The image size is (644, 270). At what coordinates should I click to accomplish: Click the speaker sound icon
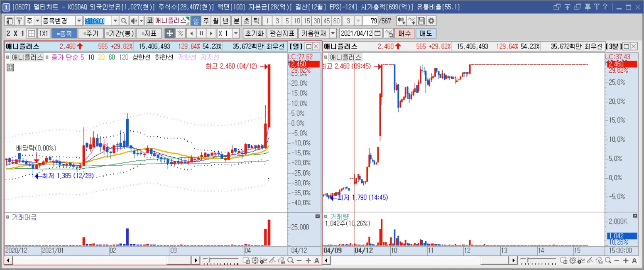click(x=134, y=21)
